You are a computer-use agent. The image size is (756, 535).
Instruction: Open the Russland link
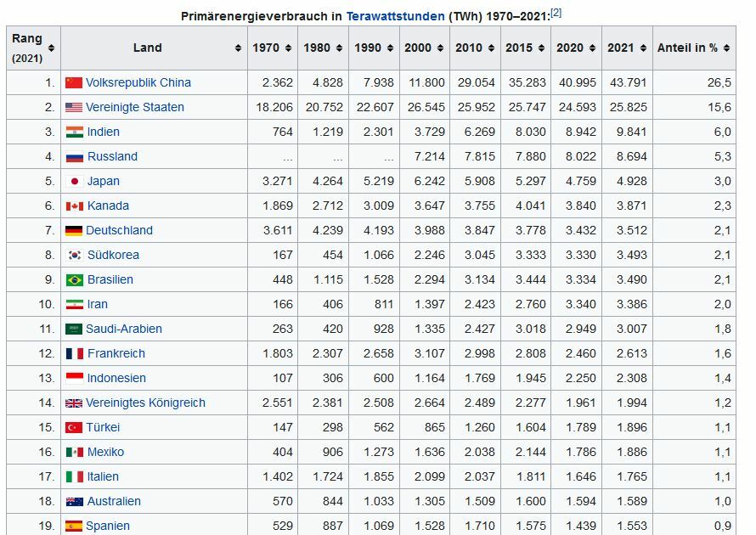pos(112,156)
